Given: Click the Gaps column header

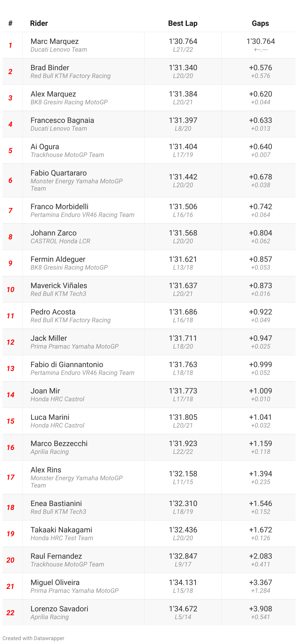Looking at the screenshot, I should (260, 23).
